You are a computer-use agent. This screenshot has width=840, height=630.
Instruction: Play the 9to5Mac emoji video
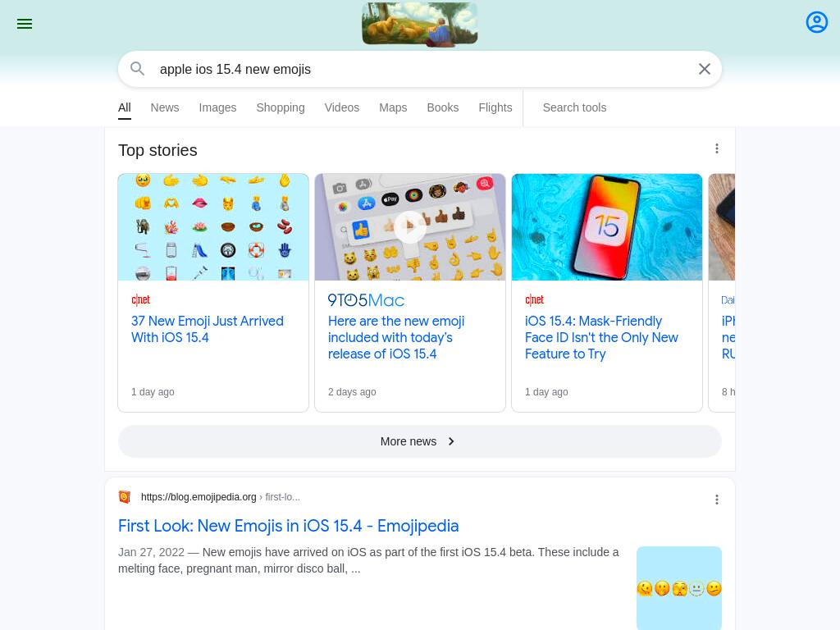[x=410, y=226]
